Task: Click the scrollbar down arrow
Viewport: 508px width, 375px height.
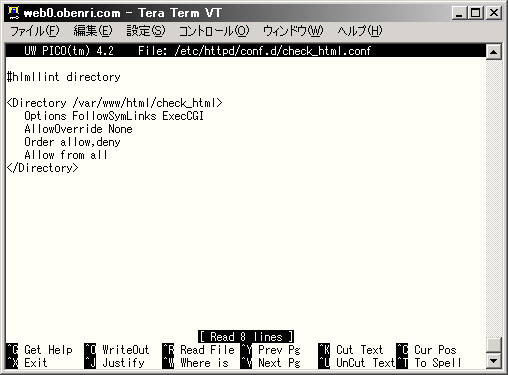Action: (x=494, y=360)
